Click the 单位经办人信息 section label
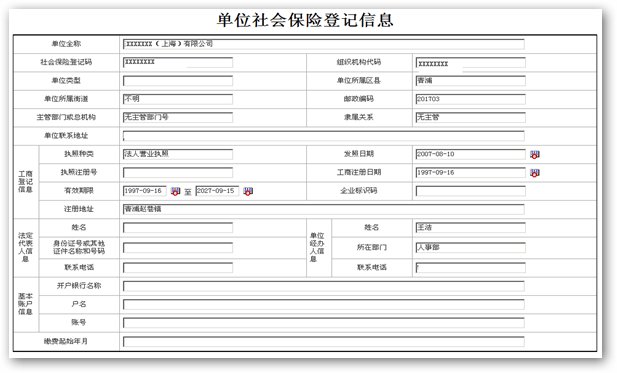The height and width of the screenshot is (373, 617). coord(317,247)
